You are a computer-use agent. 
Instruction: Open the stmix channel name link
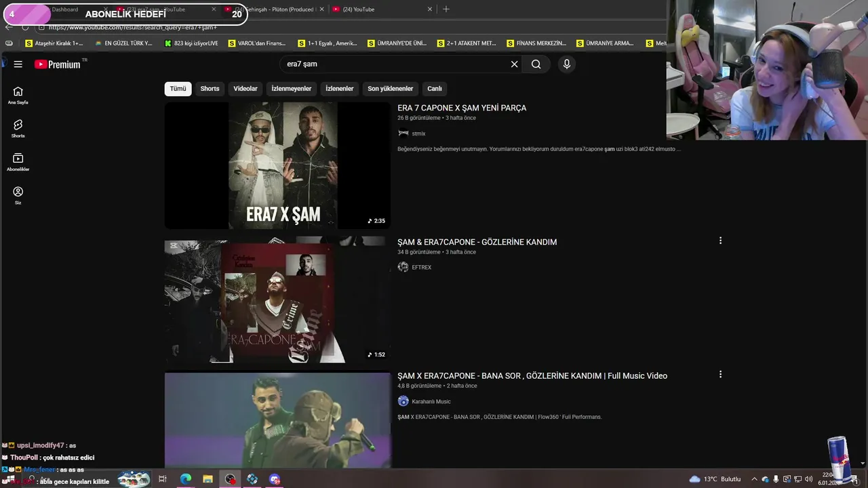(x=418, y=134)
